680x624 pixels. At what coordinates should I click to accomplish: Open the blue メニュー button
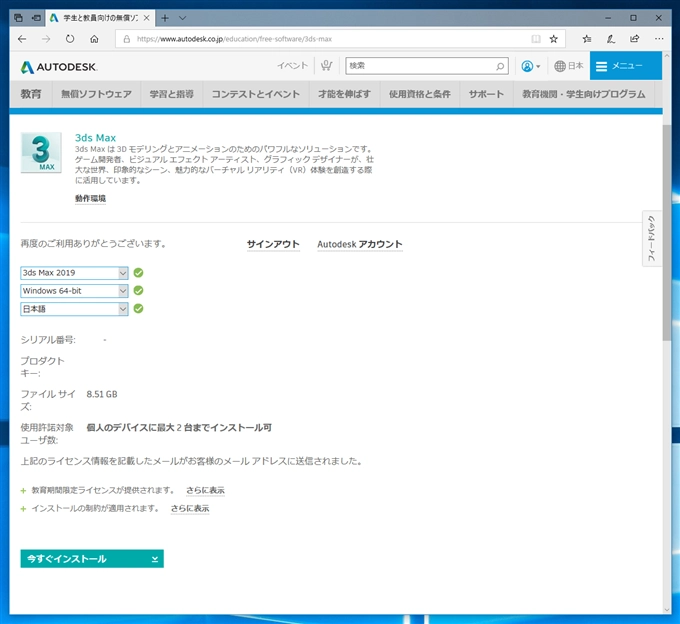(625, 66)
